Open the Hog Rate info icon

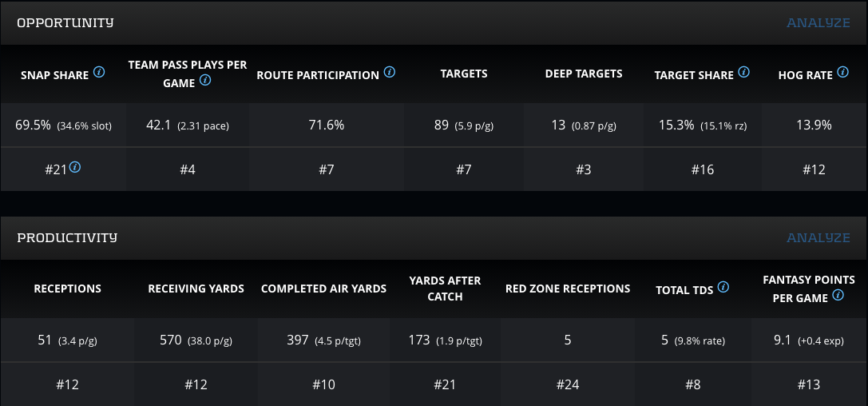pyautogui.click(x=843, y=72)
